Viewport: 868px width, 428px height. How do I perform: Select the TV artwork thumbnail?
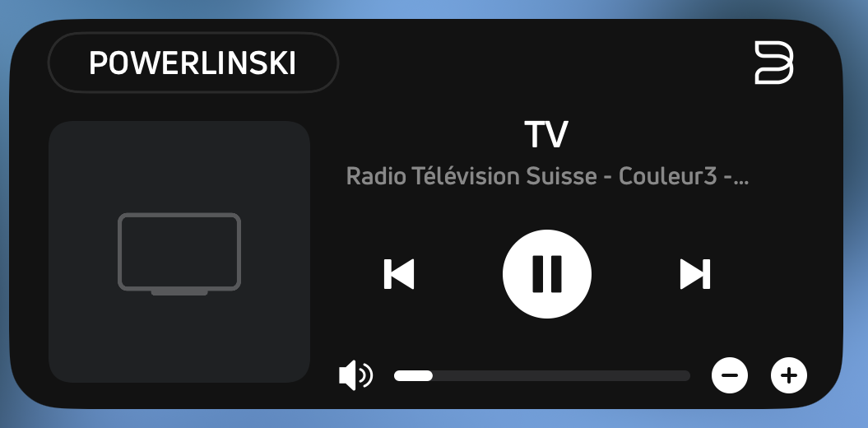[x=179, y=252]
